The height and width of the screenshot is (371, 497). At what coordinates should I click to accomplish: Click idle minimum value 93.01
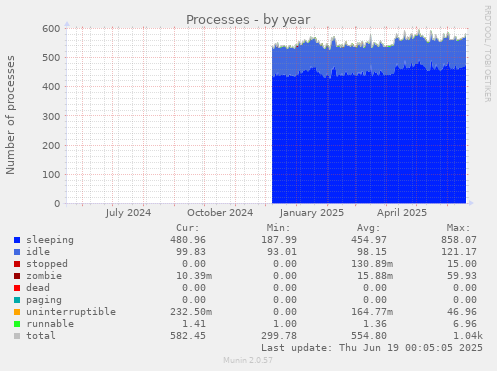[282, 252]
